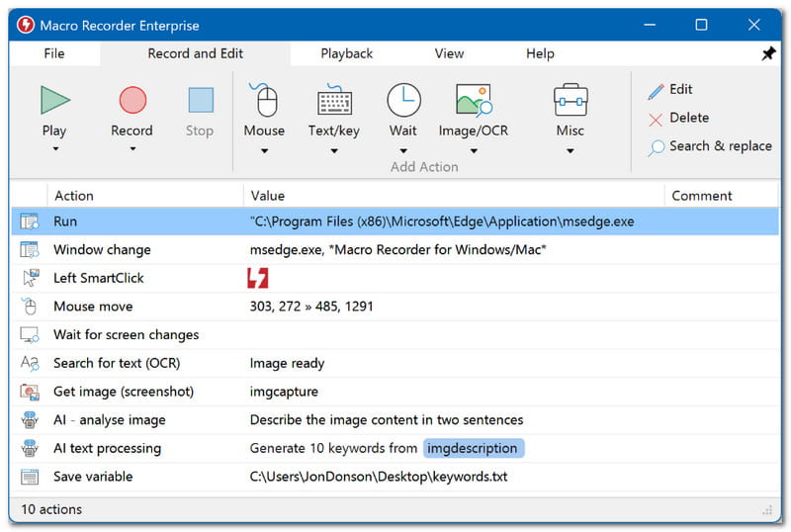
Task: Expand the Image/OCR dropdown arrow
Action: (x=474, y=151)
